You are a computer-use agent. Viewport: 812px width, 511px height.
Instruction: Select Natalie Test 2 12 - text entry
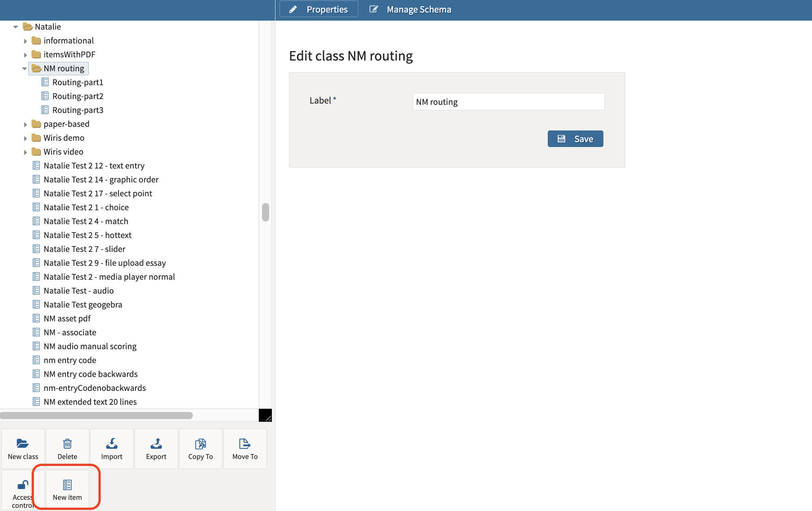pyautogui.click(x=94, y=166)
